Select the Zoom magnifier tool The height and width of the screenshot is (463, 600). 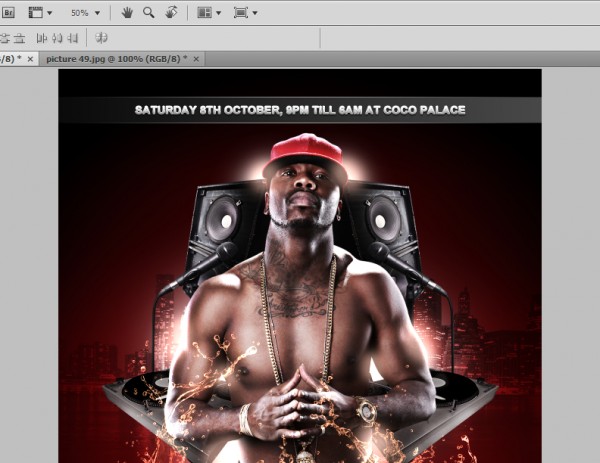148,13
